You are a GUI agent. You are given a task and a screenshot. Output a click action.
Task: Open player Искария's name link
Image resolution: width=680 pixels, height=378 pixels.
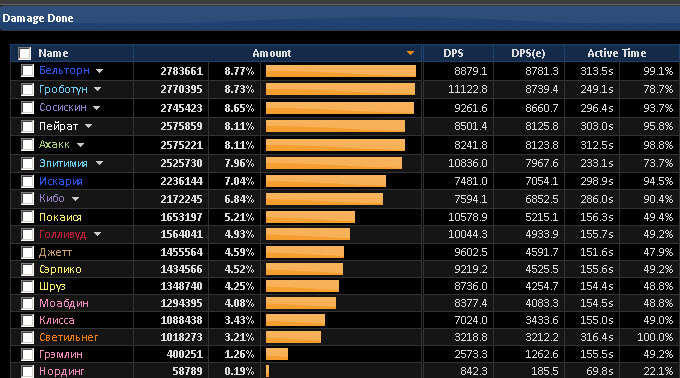61,181
